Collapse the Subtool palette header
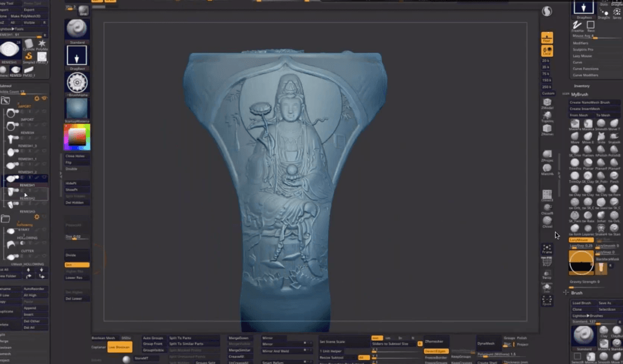The height and width of the screenshot is (364, 623). click(x=6, y=86)
